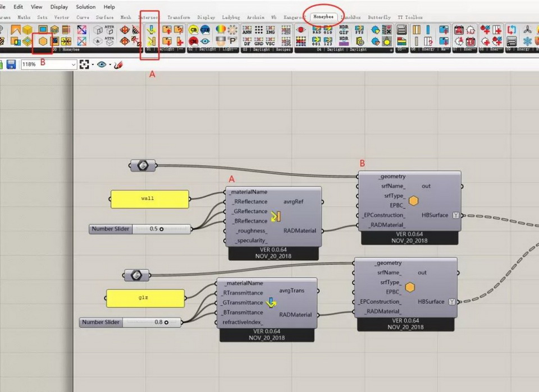Toggle lower geometry param node for glazing

pos(135,275)
